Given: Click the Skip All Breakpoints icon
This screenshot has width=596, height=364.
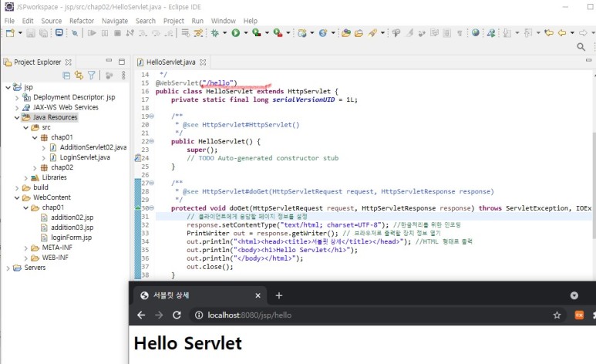Looking at the screenshot, I should point(75,33).
